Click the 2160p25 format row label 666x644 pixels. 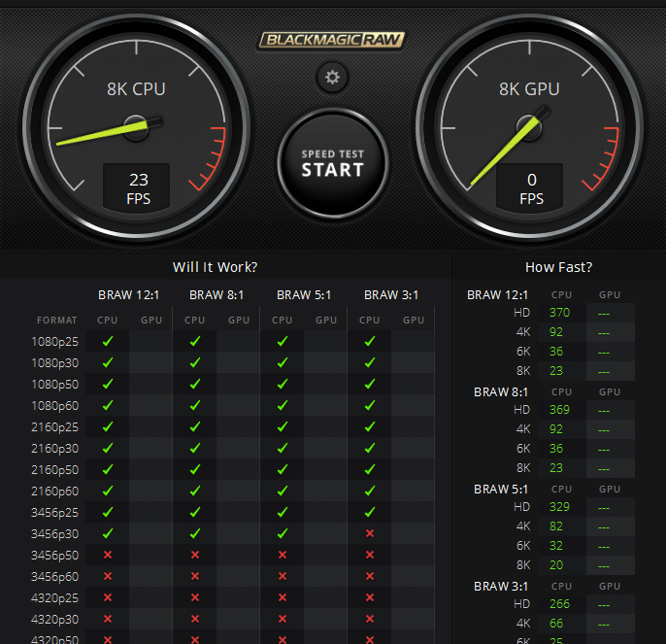(x=54, y=426)
